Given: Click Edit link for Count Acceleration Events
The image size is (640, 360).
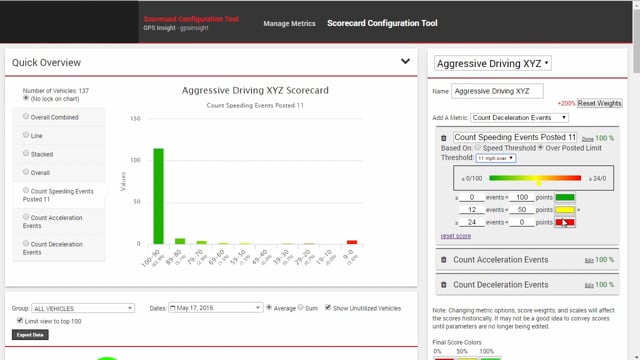Looking at the screenshot, I should 589,260.
